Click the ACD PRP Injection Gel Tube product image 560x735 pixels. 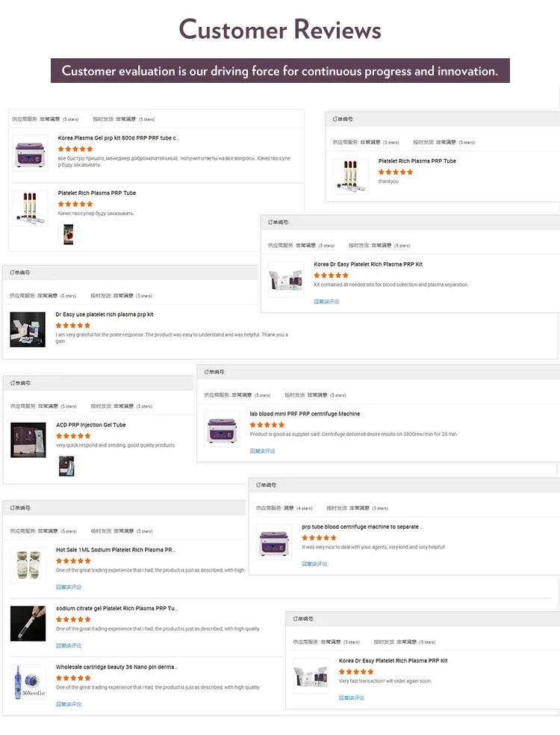29,440
